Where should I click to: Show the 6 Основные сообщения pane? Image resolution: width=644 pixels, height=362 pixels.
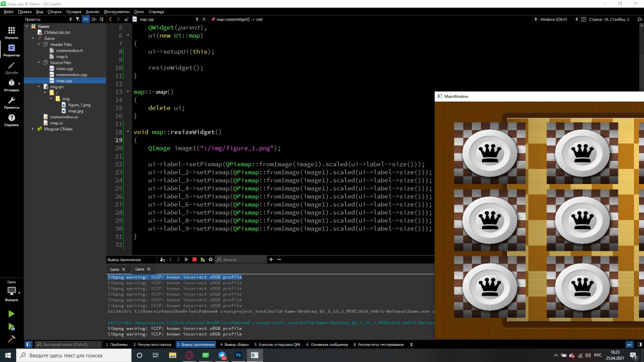coord(327,344)
